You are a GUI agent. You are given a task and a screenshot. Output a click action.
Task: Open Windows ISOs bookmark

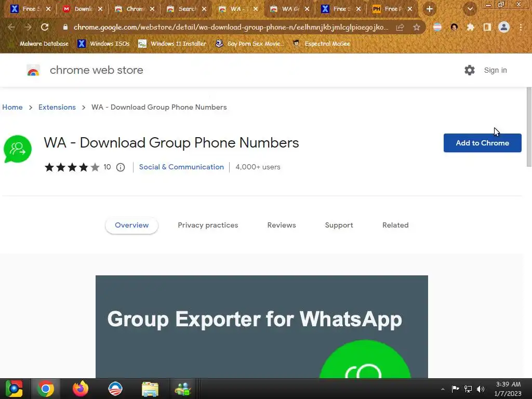(103, 44)
